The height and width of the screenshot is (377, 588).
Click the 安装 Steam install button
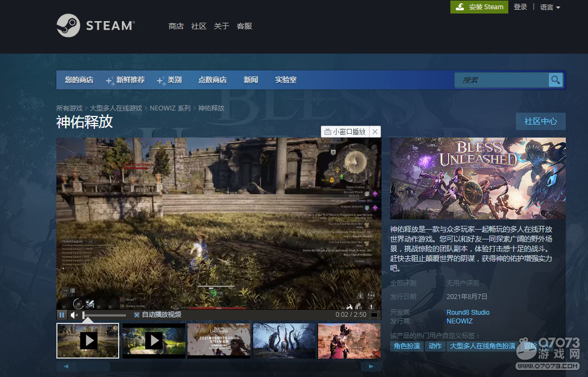(479, 6)
